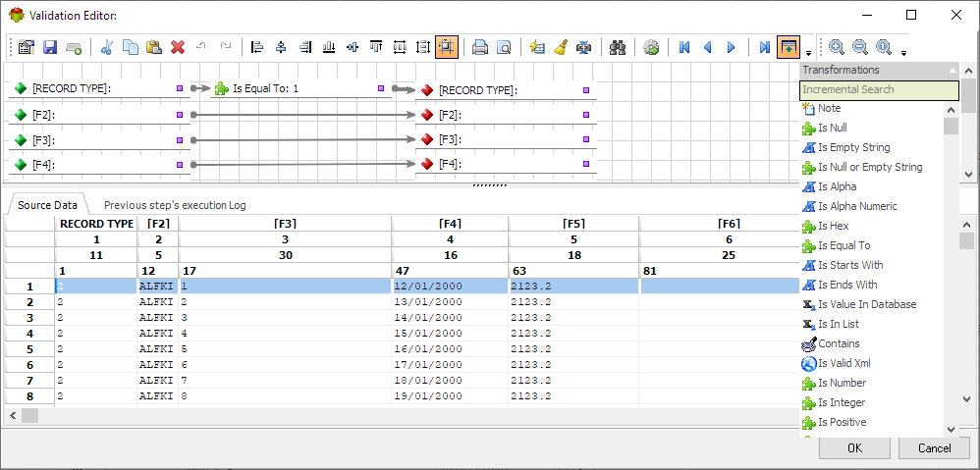Open the Previous step's execution Log tab
Screen dimensions: 980x470
(175, 205)
